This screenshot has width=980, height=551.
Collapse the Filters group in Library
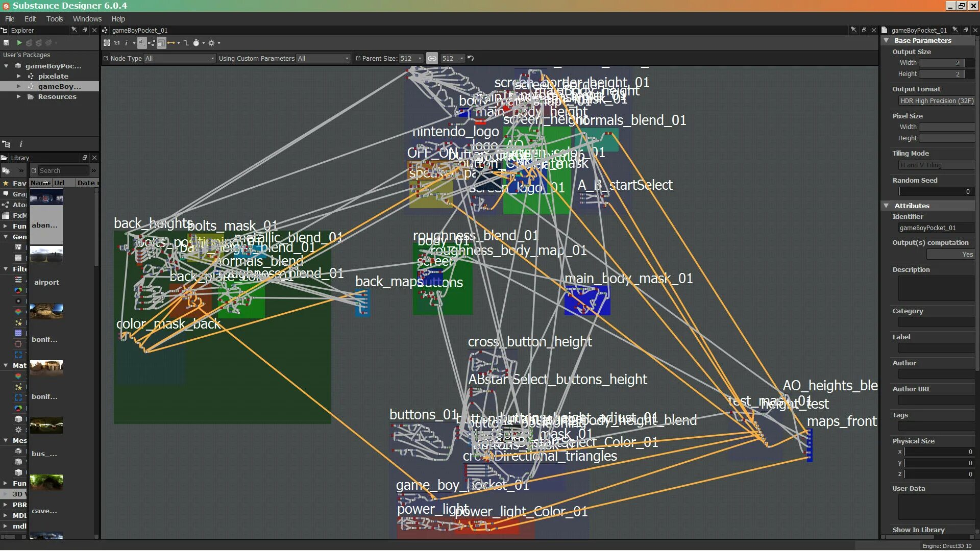[x=6, y=269]
